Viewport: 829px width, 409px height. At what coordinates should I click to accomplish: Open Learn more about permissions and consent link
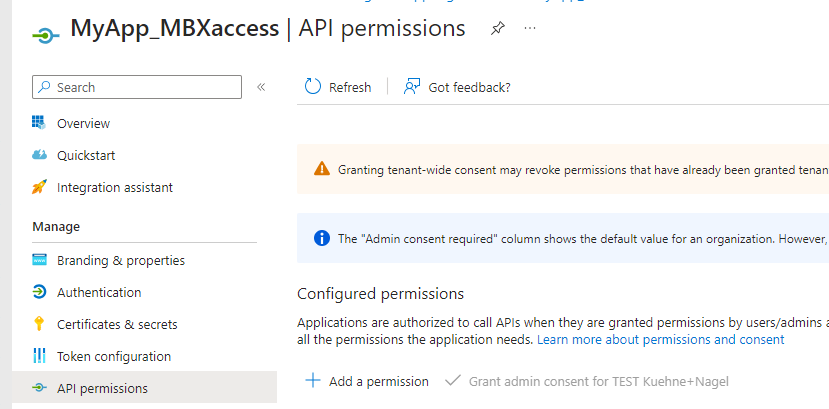pyautogui.click(x=661, y=339)
